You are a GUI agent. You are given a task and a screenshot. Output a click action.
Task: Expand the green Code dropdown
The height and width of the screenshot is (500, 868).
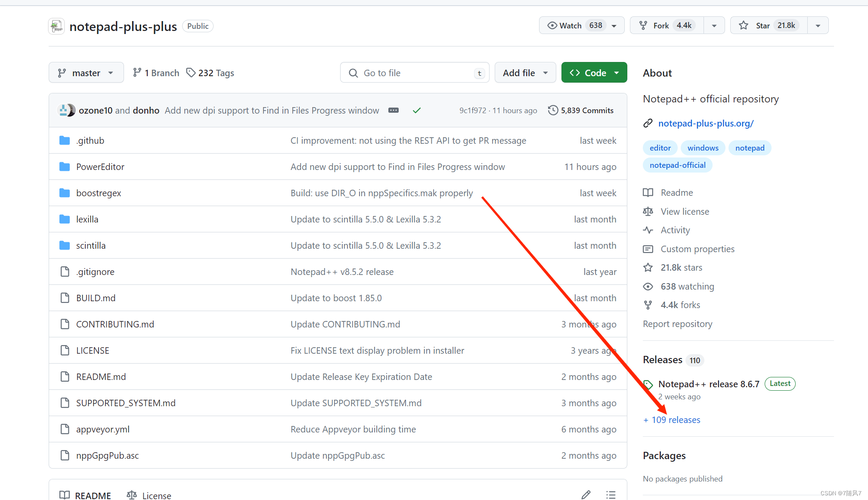pos(594,73)
